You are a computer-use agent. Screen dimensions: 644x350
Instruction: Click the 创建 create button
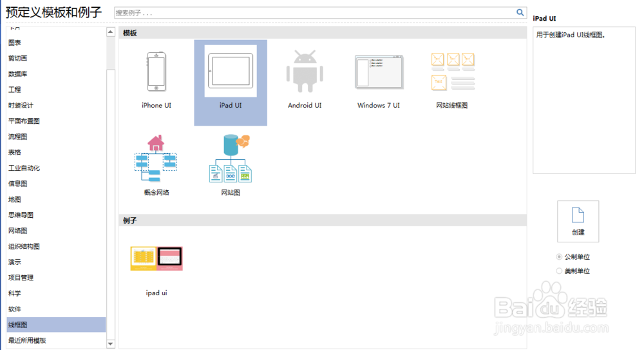point(578,221)
